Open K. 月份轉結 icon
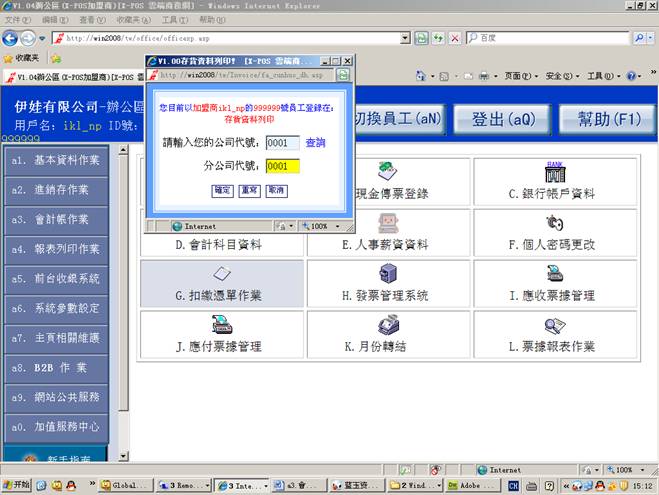Image resolution: width=659 pixels, height=495 pixels. (x=389, y=326)
